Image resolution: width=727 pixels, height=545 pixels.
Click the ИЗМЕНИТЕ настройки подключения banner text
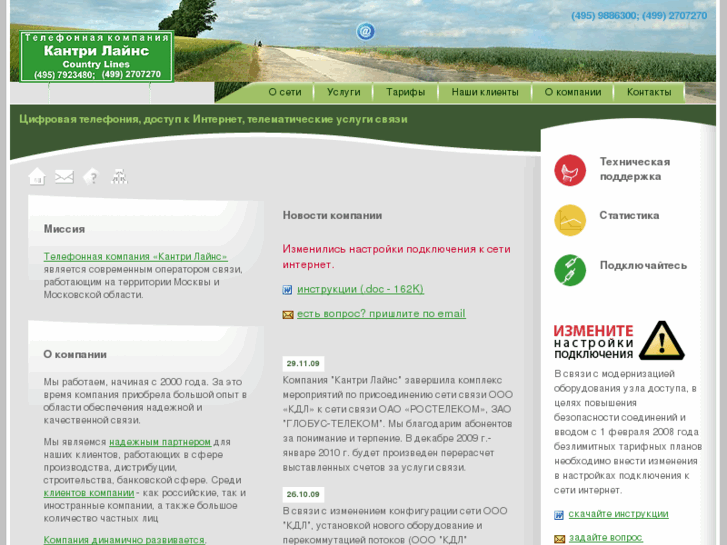[x=593, y=342]
